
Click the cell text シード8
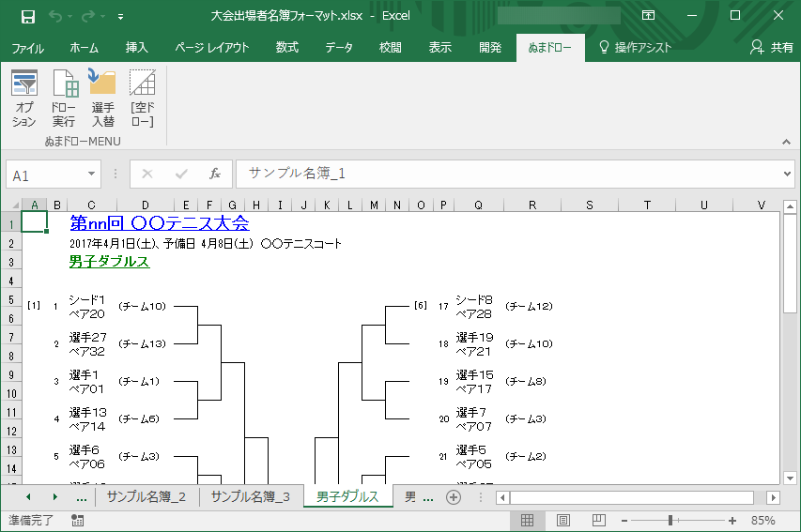474,299
